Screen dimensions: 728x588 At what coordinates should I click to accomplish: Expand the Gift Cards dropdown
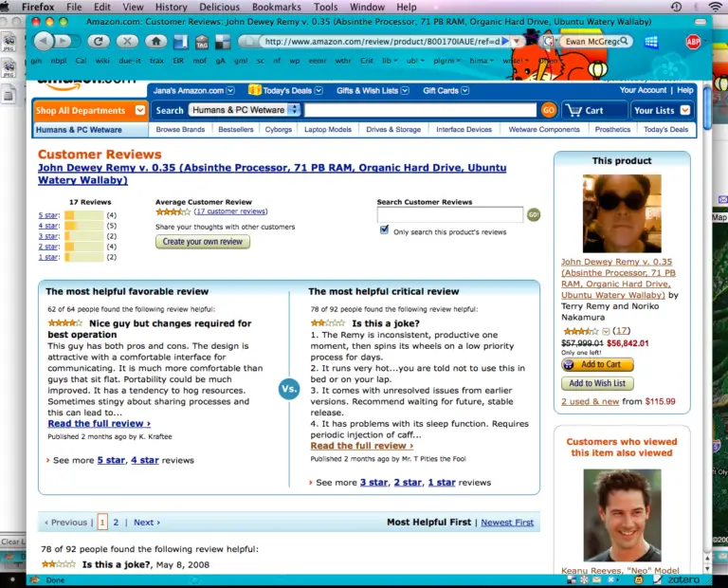464,90
